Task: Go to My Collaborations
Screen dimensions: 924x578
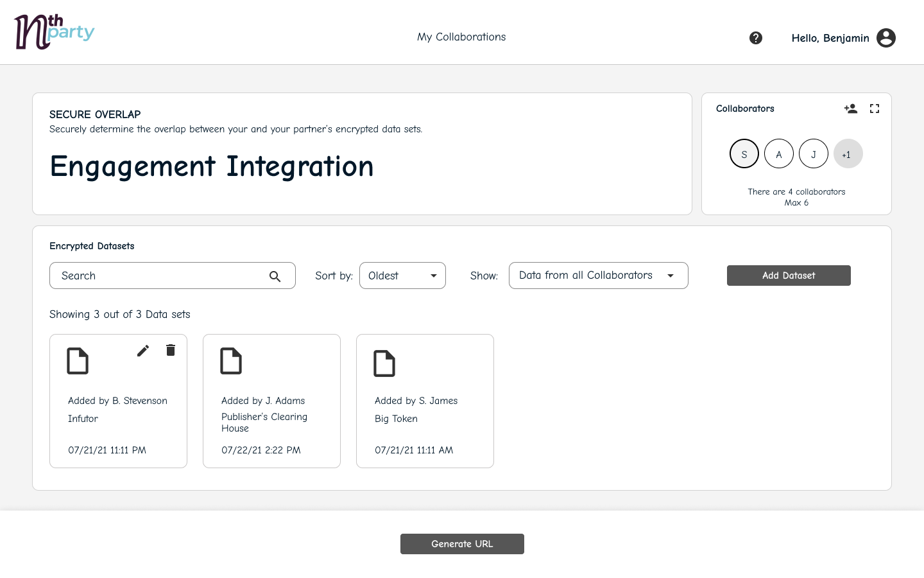Action: [461, 37]
